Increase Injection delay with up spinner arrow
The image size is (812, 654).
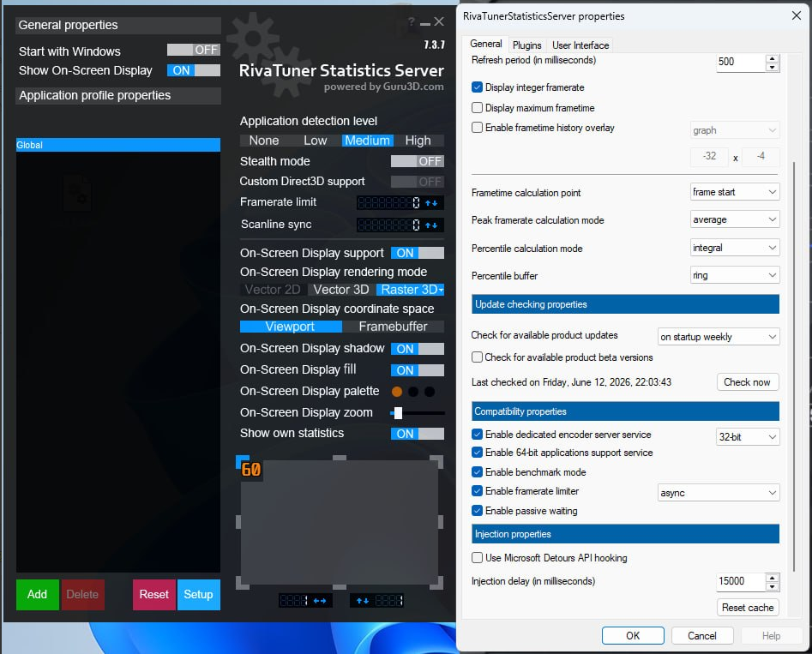click(772, 578)
